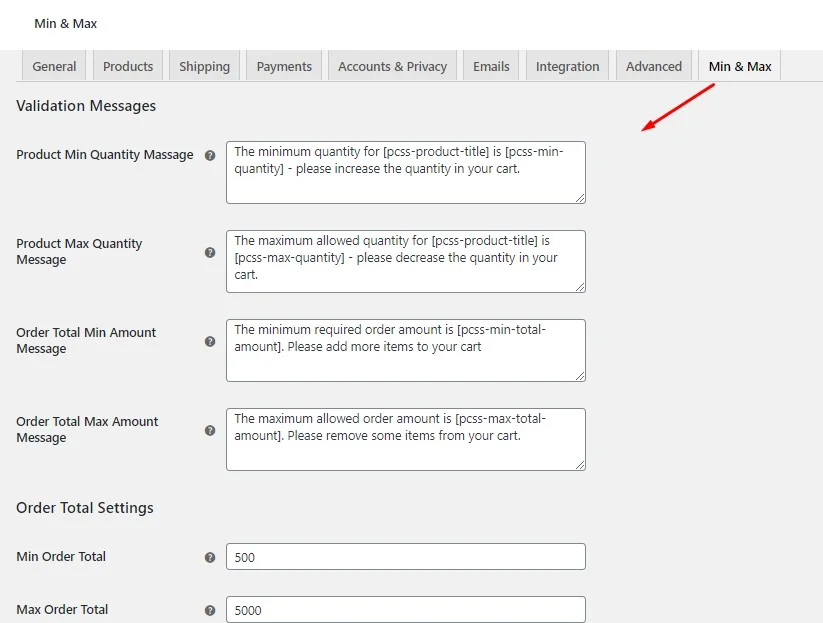This screenshot has height=623, width=823.
Task: Open the Integration tab
Action: point(567,66)
